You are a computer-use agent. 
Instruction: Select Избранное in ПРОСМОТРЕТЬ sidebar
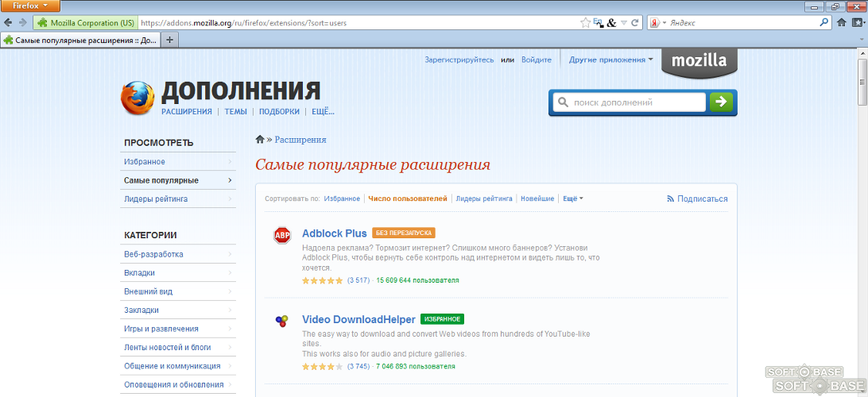pos(178,162)
